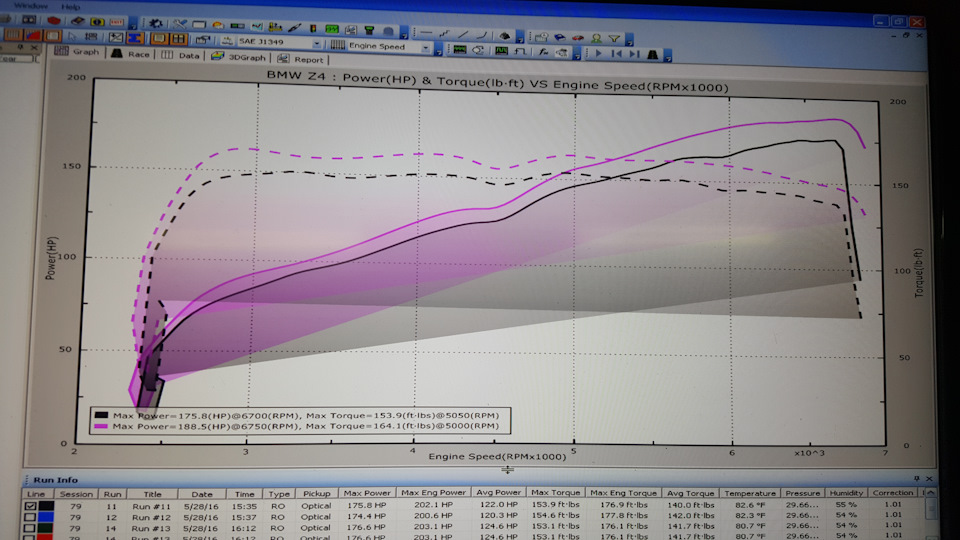Viewport: 960px width, 540px height.
Task: Click the single pane layout icon
Action: click(x=159, y=39)
